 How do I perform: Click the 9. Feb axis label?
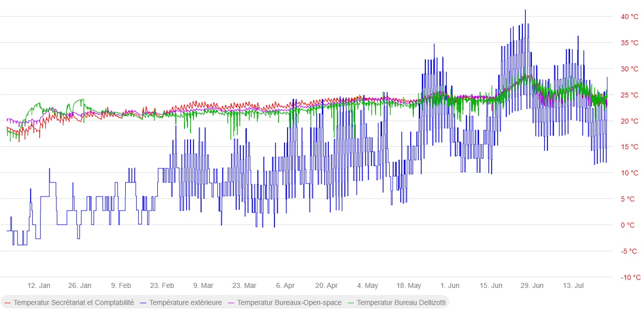pyautogui.click(x=121, y=285)
